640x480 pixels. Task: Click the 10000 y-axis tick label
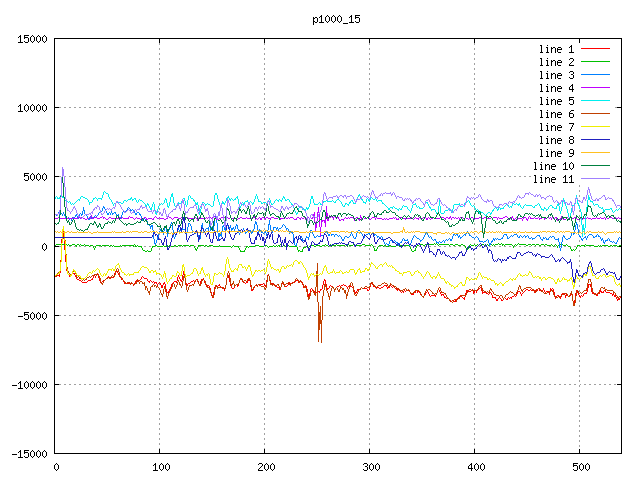(32, 108)
